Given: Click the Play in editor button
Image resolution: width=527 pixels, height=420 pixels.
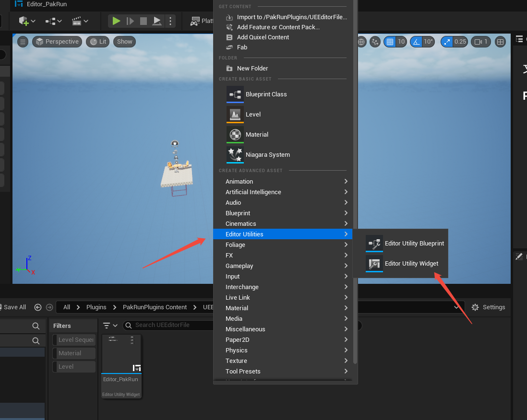Looking at the screenshot, I should point(116,21).
